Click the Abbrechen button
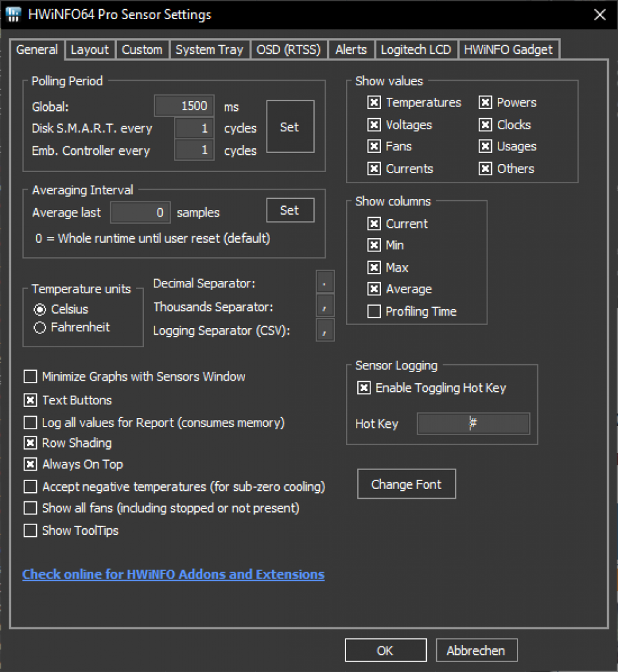Viewport: 618px width, 672px height. pos(477,650)
